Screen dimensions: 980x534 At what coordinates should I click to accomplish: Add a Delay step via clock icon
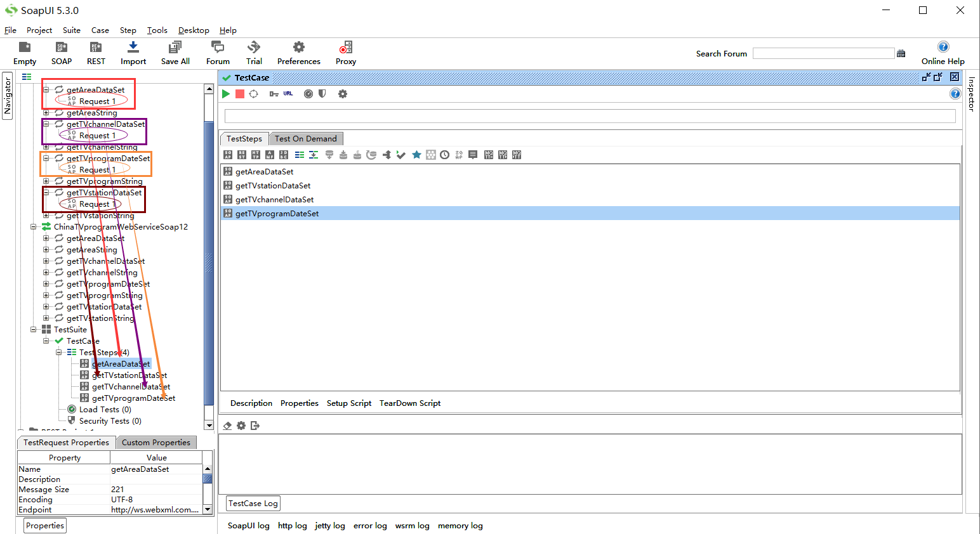[445, 155]
